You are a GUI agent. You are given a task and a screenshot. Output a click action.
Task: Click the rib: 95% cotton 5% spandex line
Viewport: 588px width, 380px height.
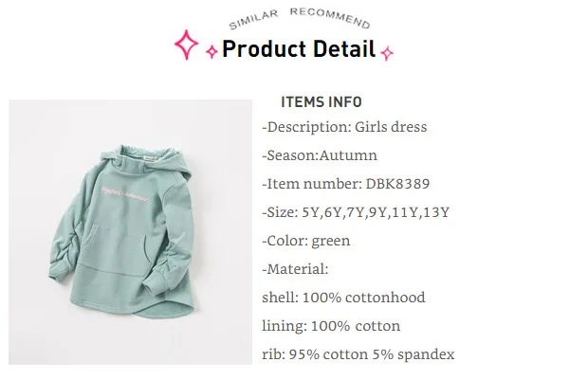[x=358, y=354]
